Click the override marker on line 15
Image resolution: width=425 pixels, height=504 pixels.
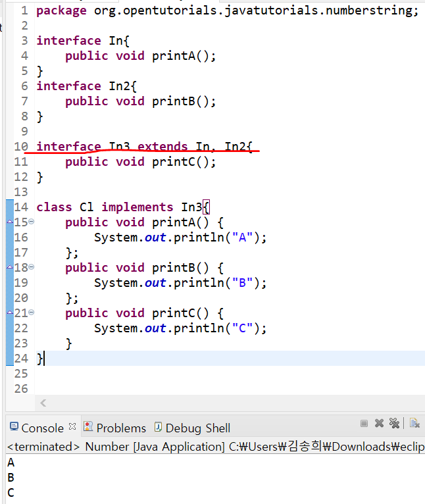pos(10,222)
